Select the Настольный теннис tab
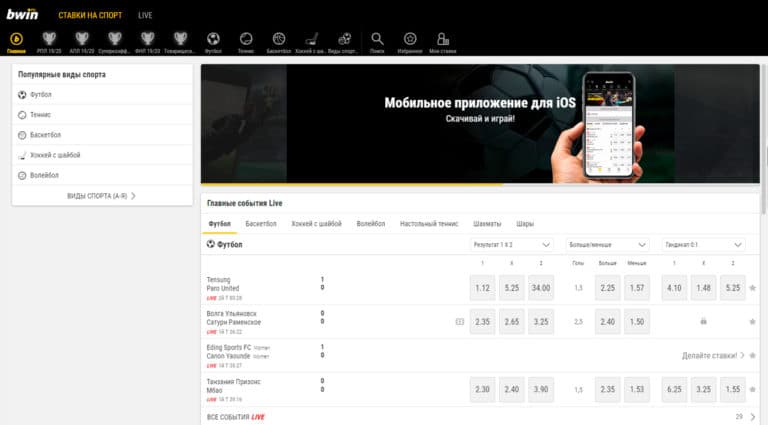This screenshot has height=425, width=768. click(x=429, y=224)
